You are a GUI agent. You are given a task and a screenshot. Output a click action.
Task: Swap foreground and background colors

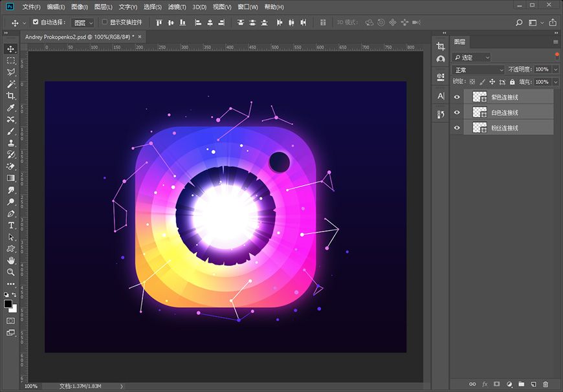point(14,295)
